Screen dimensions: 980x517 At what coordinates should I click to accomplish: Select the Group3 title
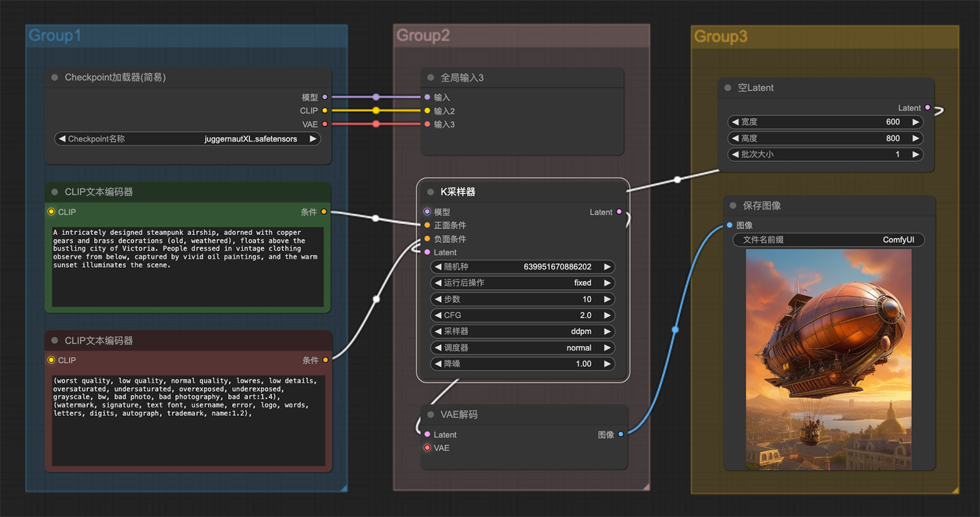point(721,37)
